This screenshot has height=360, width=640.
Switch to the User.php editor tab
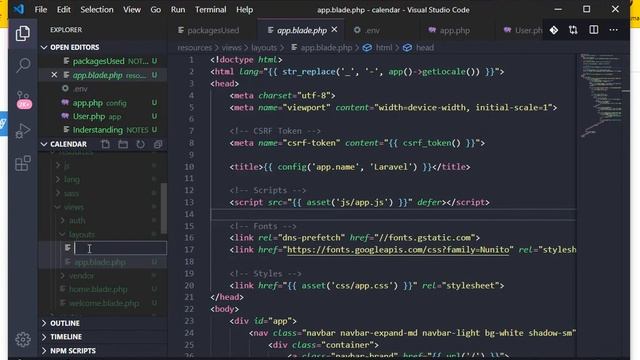[523, 30]
